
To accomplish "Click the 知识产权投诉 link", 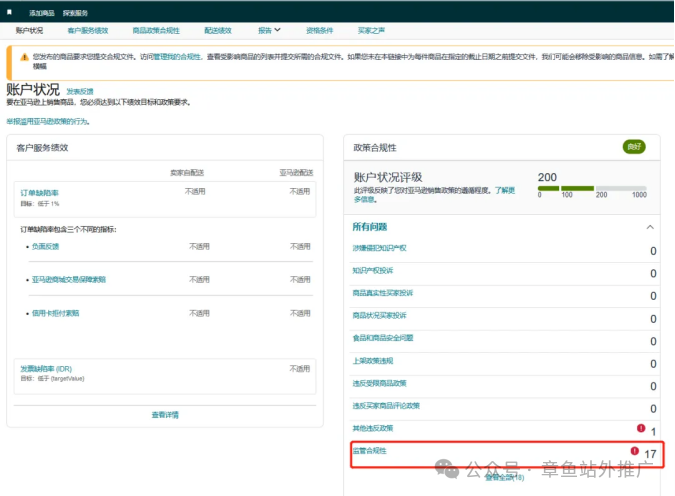I will [x=373, y=270].
